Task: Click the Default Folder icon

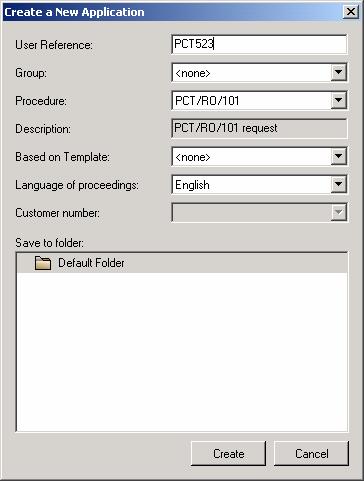Action: point(43,263)
